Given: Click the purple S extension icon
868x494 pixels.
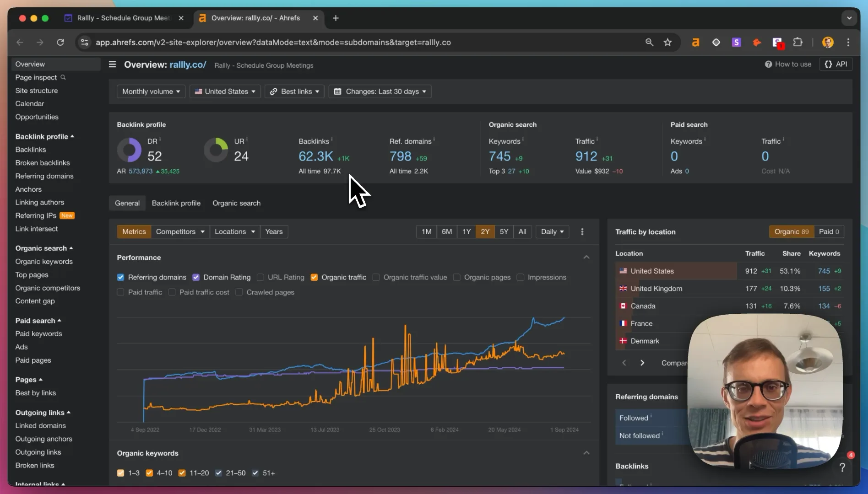Looking at the screenshot, I should coord(736,43).
